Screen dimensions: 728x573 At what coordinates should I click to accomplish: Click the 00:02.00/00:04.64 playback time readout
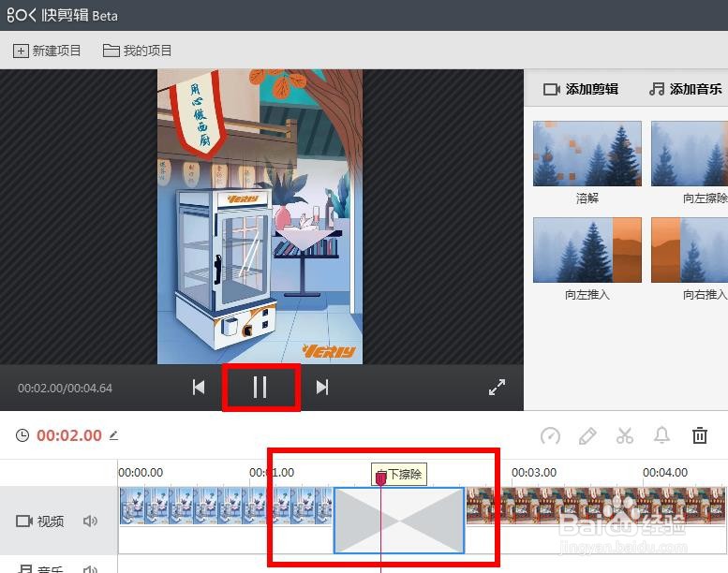tap(65, 388)
